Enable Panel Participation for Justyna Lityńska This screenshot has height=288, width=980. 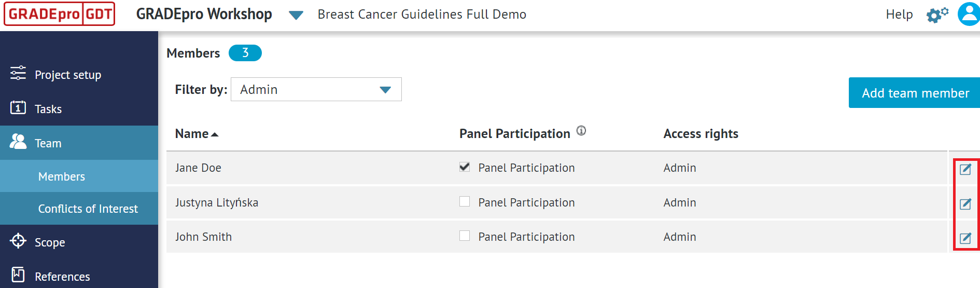point(465,201)
